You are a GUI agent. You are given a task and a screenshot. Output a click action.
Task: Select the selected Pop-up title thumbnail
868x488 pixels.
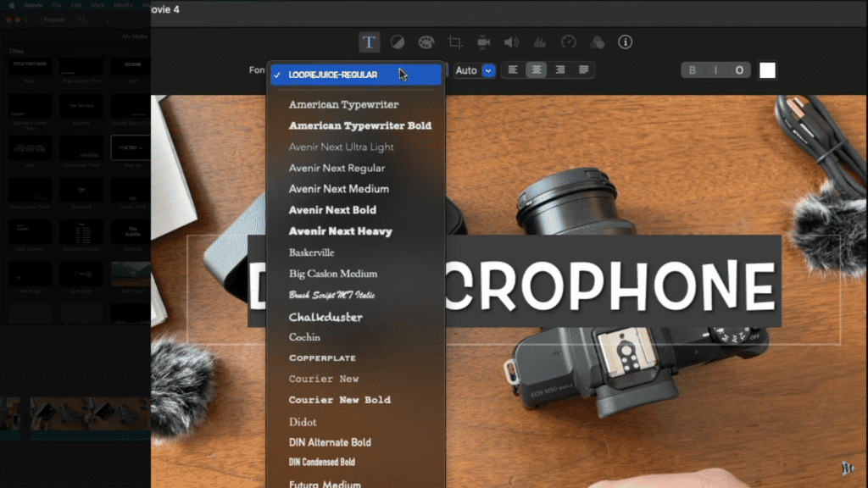[131, 147]
